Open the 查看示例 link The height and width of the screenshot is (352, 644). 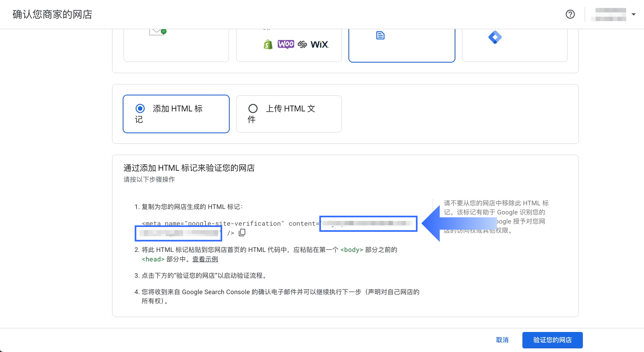(205, 259)
